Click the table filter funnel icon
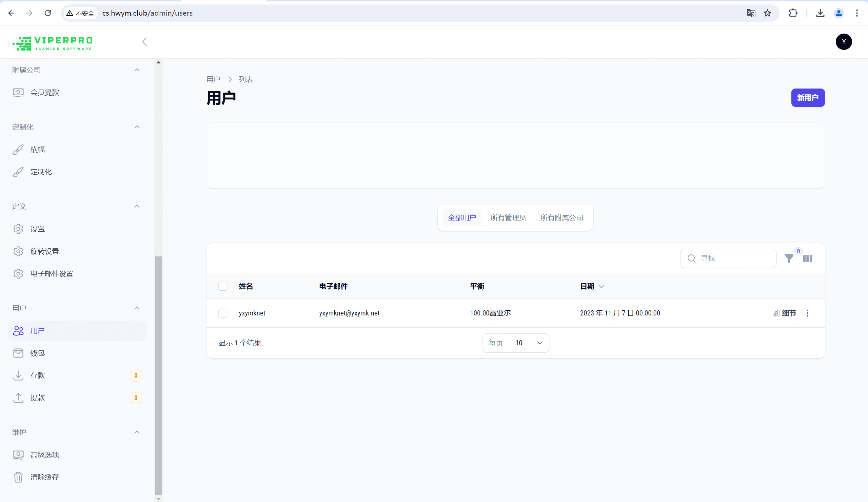 pyautogui.click(x=789, y=258)
